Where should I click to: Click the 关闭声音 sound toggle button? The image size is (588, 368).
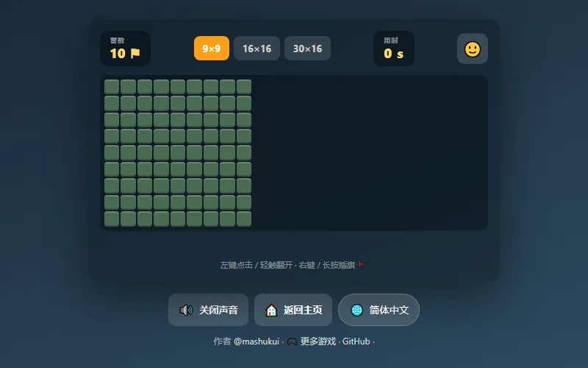[x=209, y=310]
